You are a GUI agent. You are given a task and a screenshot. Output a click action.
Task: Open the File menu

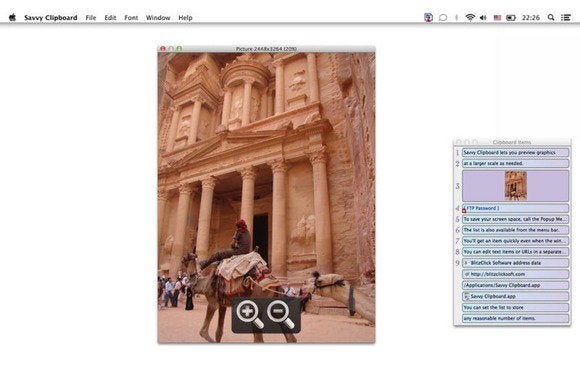pyautogui.click(x=91, y=17)
